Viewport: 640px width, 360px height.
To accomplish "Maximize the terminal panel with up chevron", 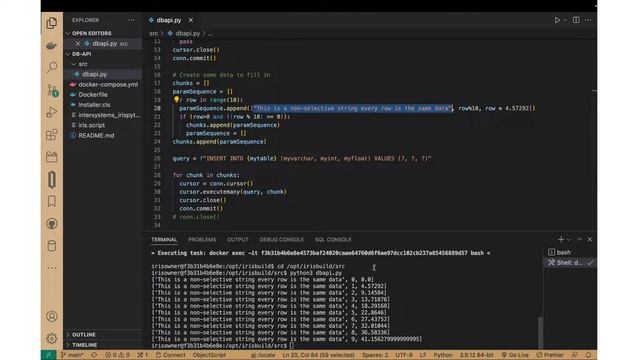I will (580, 240).
